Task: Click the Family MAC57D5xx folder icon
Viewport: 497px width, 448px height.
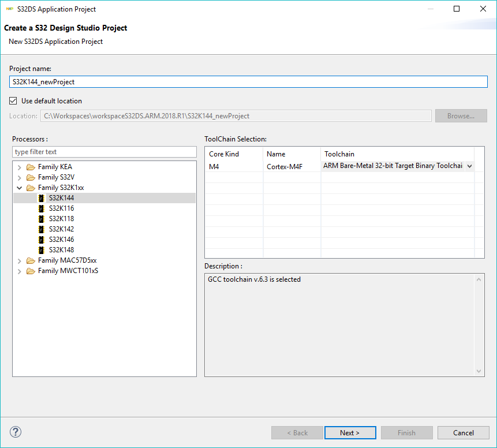Action: click(x=31, y=260)
